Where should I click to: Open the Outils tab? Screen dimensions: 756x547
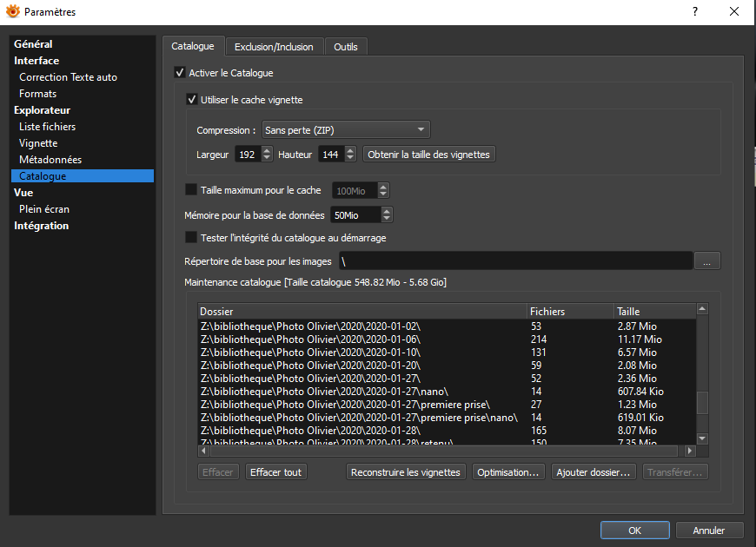click(x=346, y=47)
